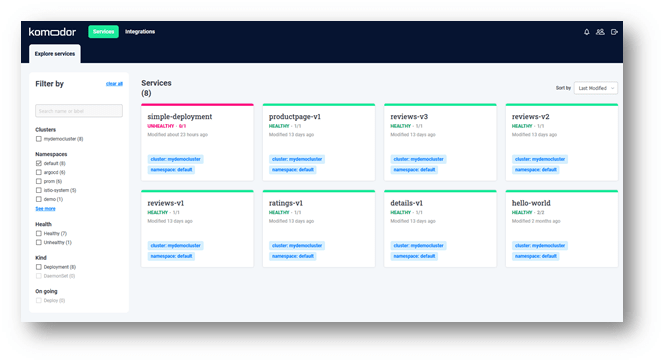665x364 pixels.
Task: Click cluster tag on productpage-v1 card
Action: 297,159
